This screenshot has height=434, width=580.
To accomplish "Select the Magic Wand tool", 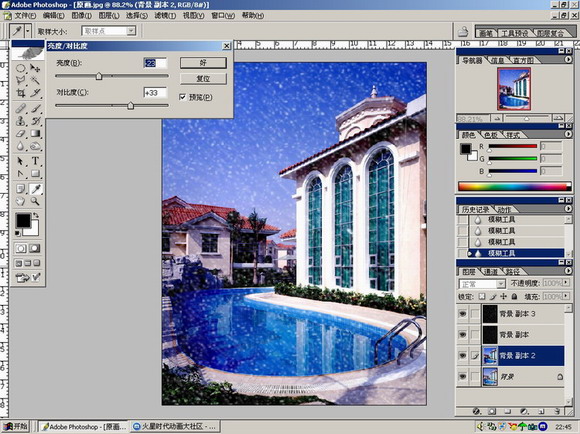I will tap(35, 80).
